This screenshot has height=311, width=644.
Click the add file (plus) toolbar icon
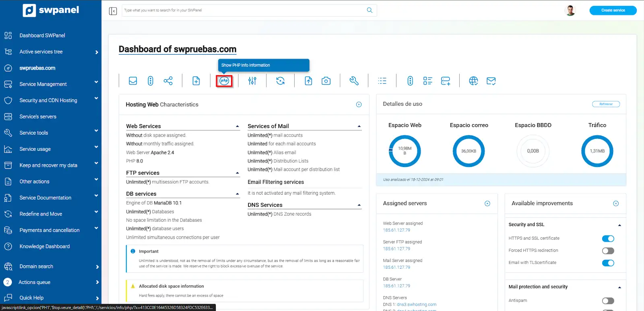click(196, 81)
